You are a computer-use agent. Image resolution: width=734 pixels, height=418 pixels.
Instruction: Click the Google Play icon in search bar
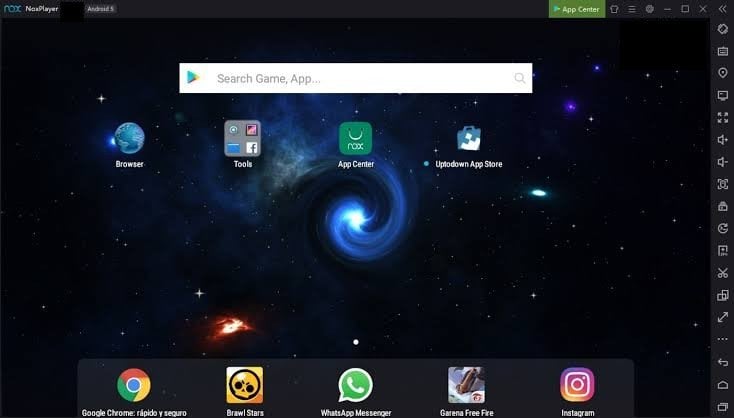(x=193, y=77)
